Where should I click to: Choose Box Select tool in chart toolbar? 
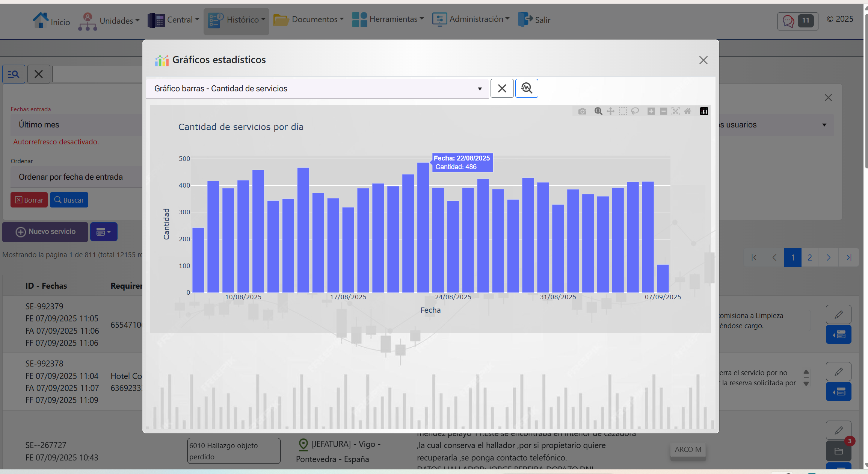pyautogui.click(x=623, y=111)
